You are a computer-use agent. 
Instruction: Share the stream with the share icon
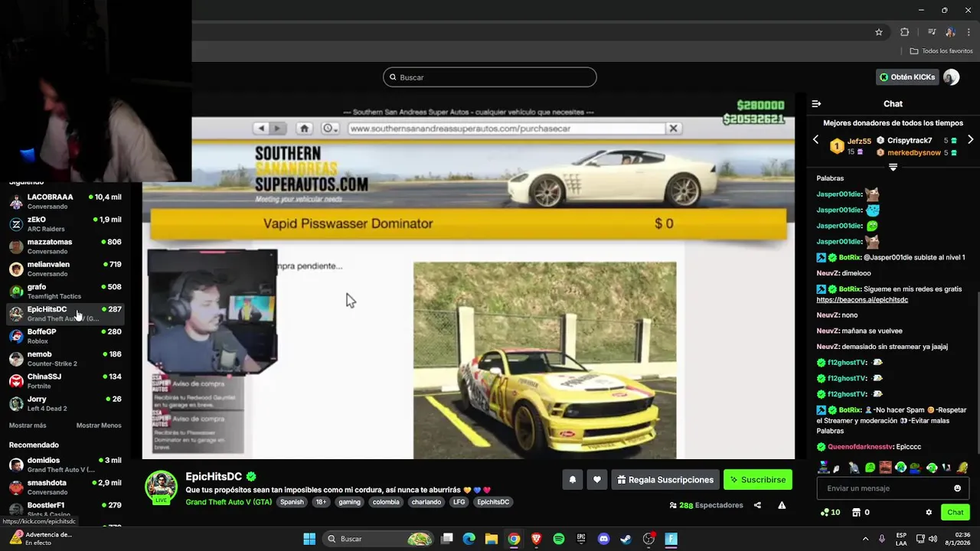(757, 505)
